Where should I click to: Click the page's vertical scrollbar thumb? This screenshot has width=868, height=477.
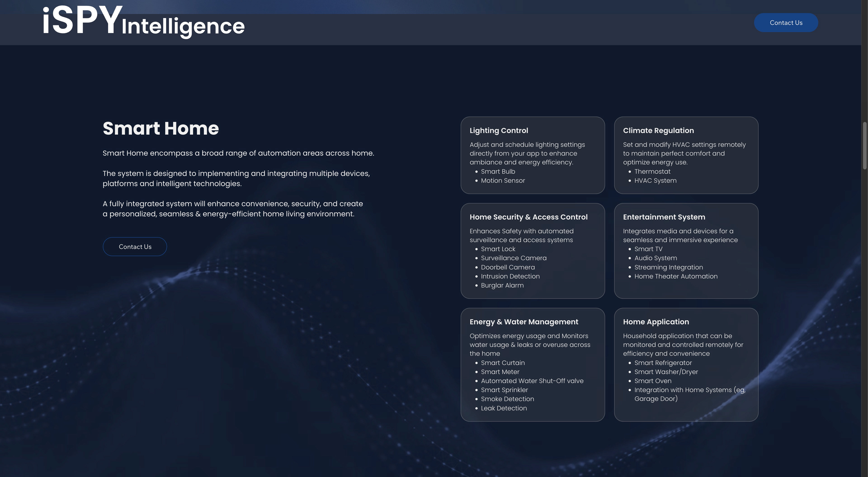click(x=864, y=145)
